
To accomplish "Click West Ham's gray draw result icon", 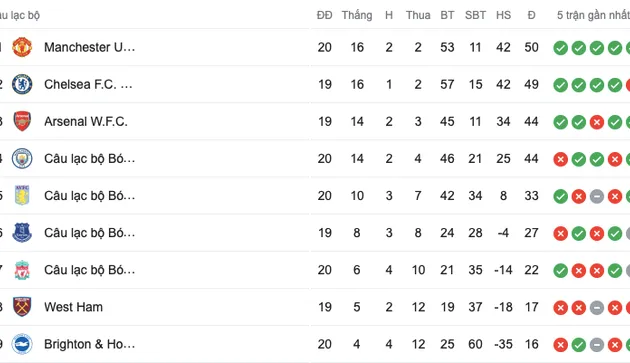I will [597, 308].
